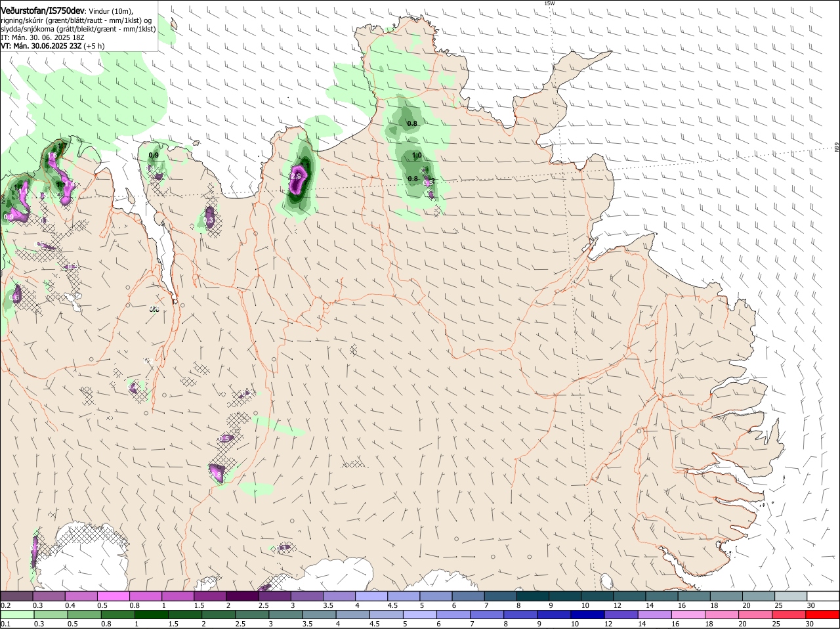Click the '0.2' label on snow legend
840x629 pixels.
click(5, 605)
